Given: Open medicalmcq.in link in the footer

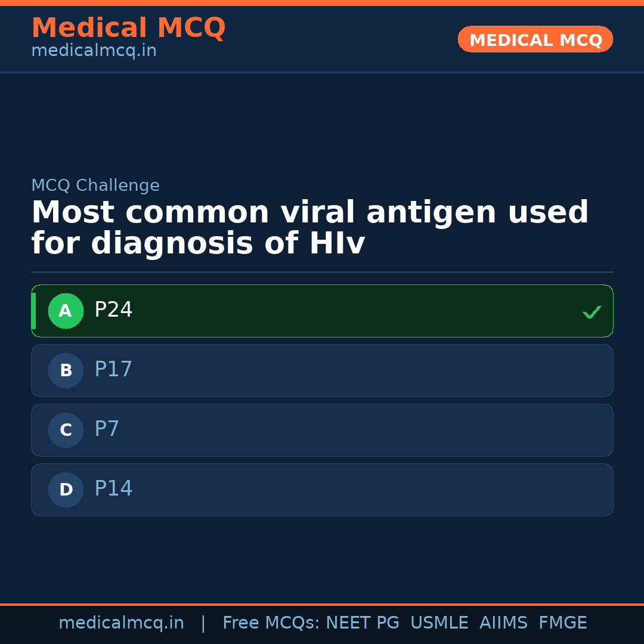Looking at the screenshot, I should click(121, 623).
